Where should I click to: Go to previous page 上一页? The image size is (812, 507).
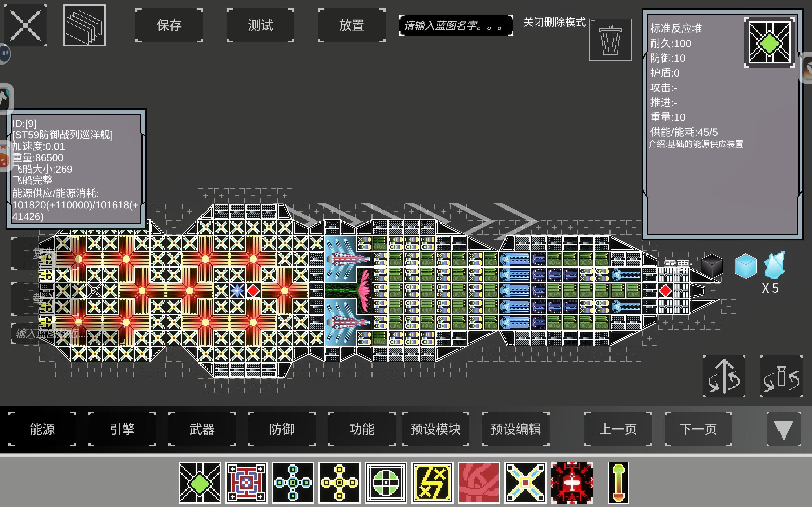coord(618,429)
